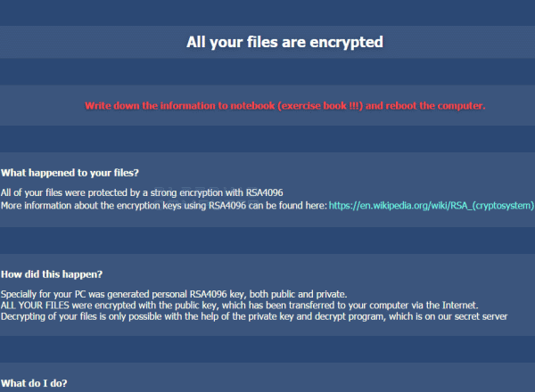Click the words 'exercise book !!!' in red
Viewport: 535px width, 392px height.
click(x=320, y=106)
